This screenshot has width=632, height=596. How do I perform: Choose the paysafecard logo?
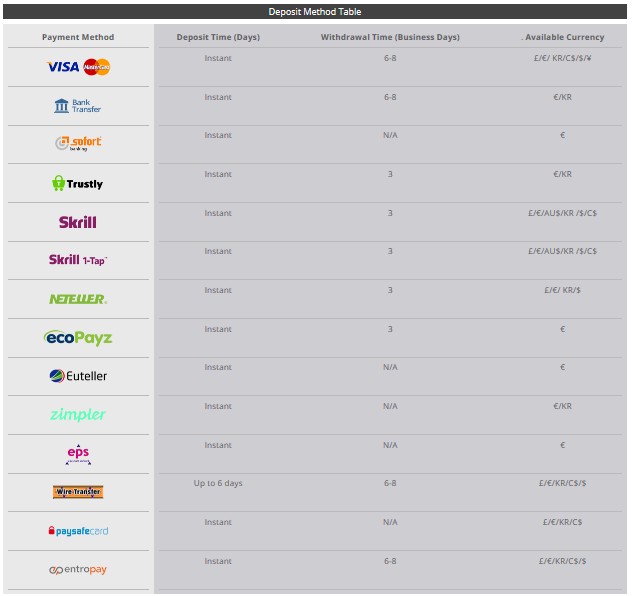tap(78, 531)
